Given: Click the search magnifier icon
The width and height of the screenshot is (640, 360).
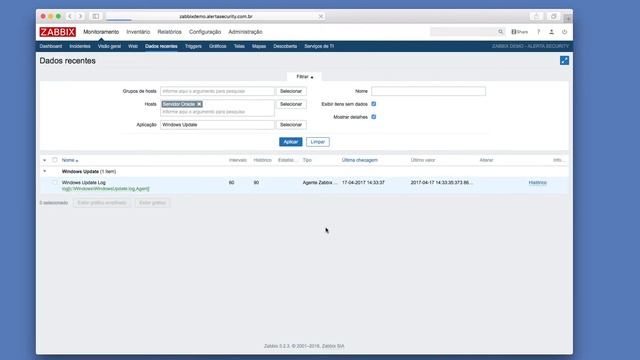Looking at the screenshot, I should coord(500,32).
